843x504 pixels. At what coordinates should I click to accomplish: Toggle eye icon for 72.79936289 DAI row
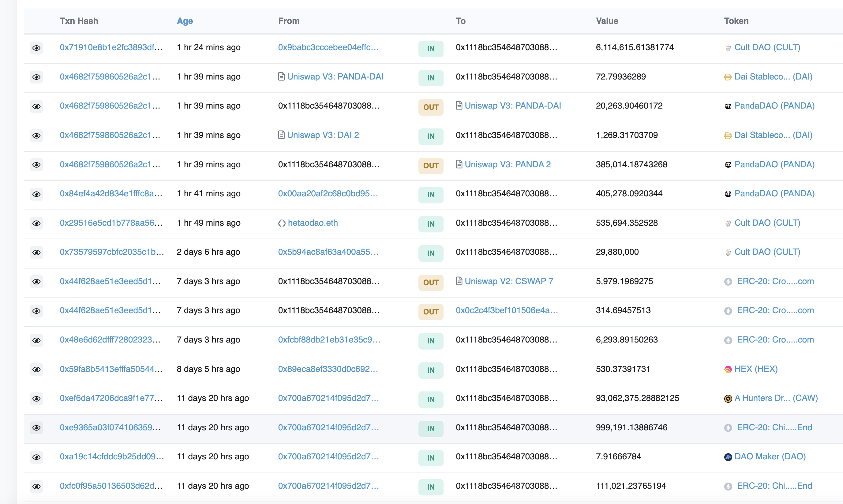[36, 77]
